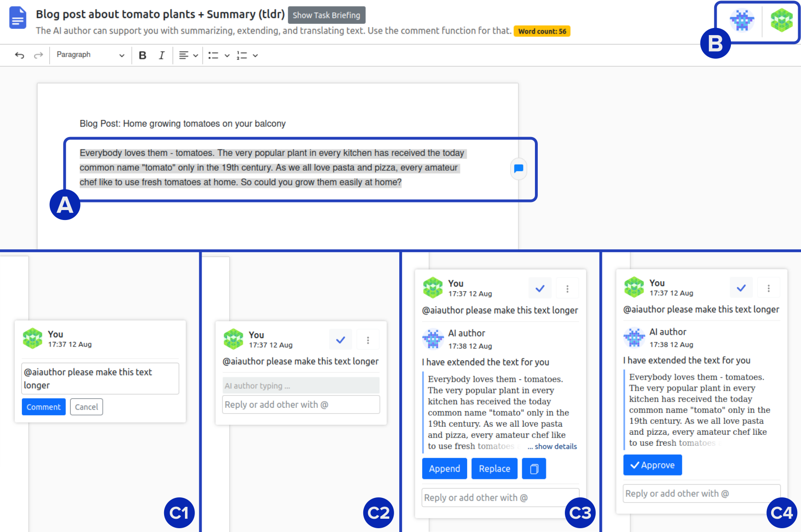Mark the thread resolved in the card with Append button

coord(540,288)
